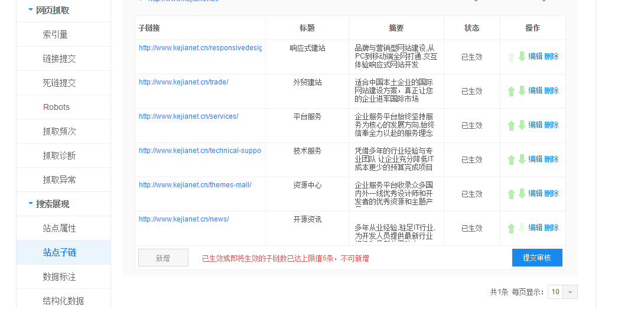Move 开源资讯 row up with arrow

pyautogui.click(x=512, y=228)
